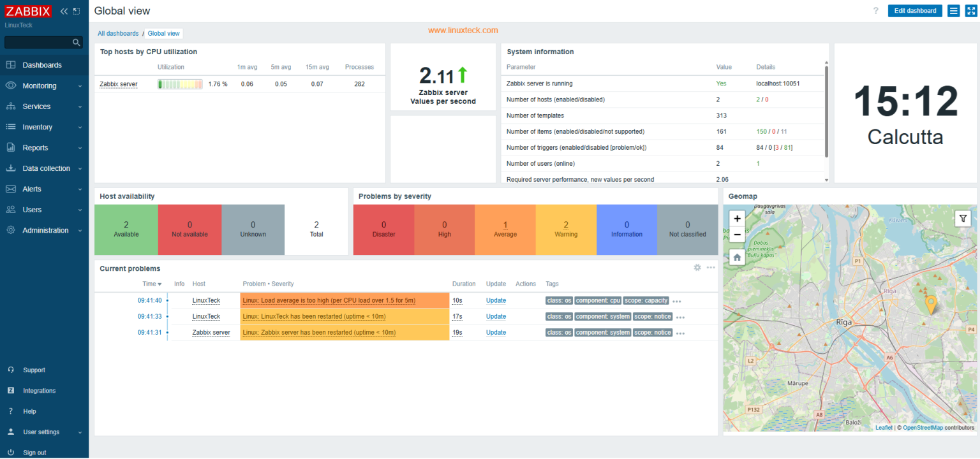The height and width of the screenshot is (459, 980).
Task: Open the Alerts menu
Action: click(x=44, y=189)
